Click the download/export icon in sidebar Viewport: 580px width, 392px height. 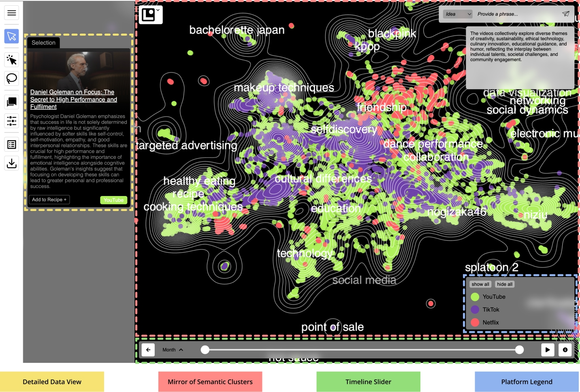11,163
